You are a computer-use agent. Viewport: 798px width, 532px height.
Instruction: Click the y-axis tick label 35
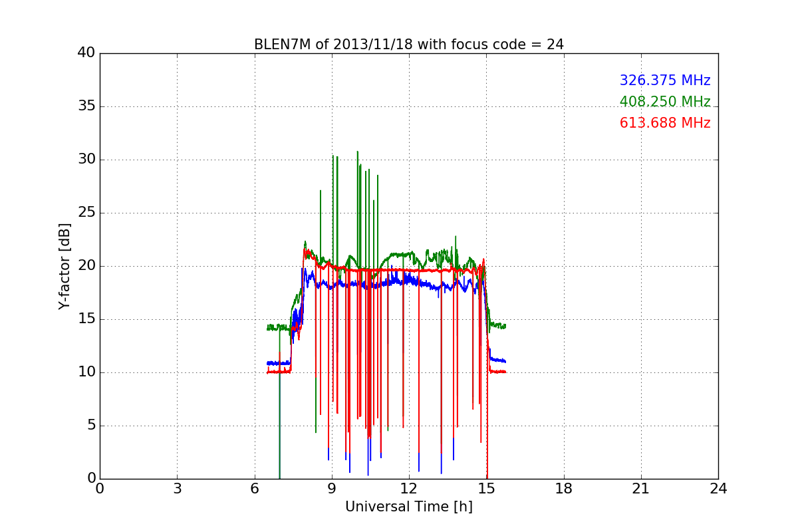tap(86, 106)
